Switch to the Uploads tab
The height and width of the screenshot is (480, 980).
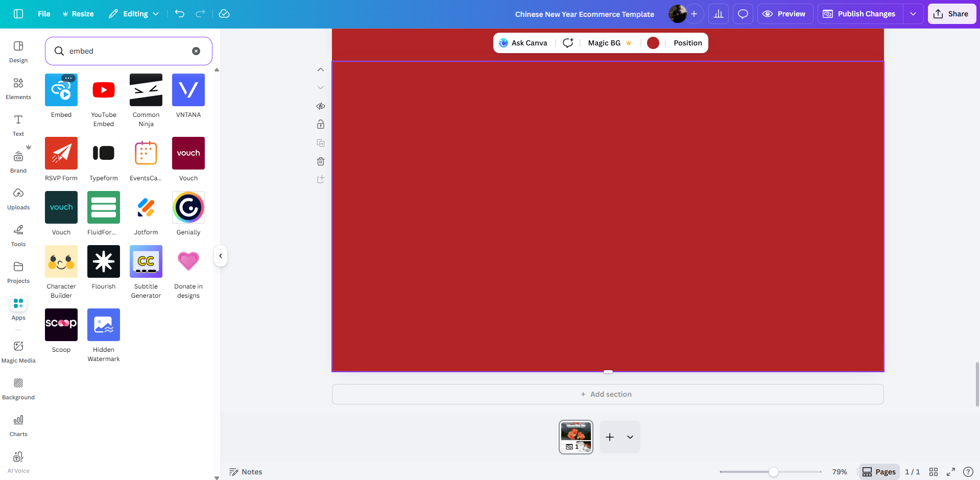pos(18,198)
